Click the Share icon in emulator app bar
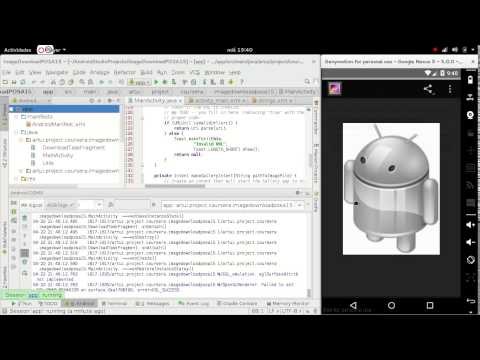Screen dimensions: 480x360 (428, 89)
